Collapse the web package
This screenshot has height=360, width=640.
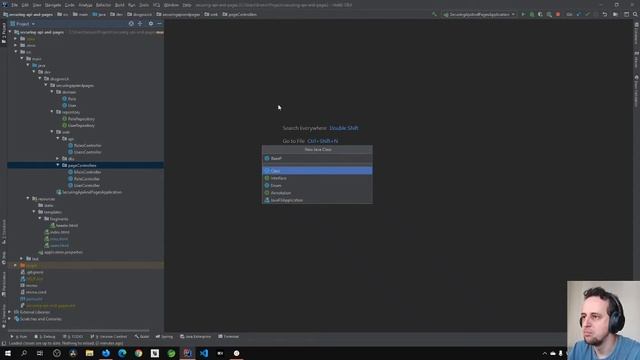(x=52, y=132)
